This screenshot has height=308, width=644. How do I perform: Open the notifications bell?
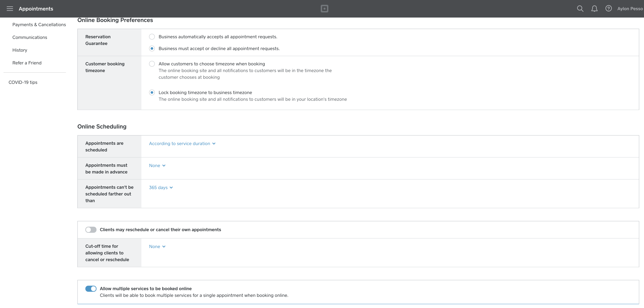[x=594, y=9]
